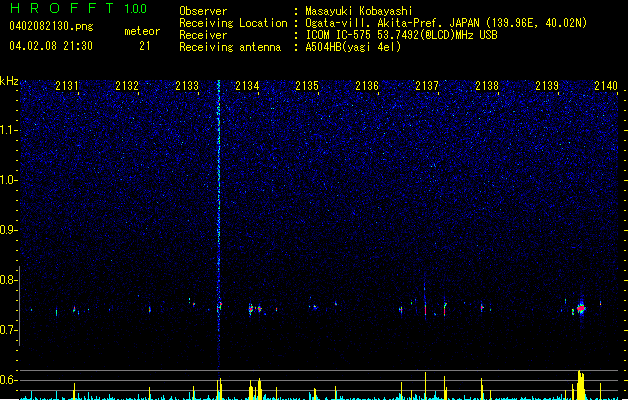Click receiver value ICOM IC-575
Screen dimensions: 629x400
pos(340,35)
